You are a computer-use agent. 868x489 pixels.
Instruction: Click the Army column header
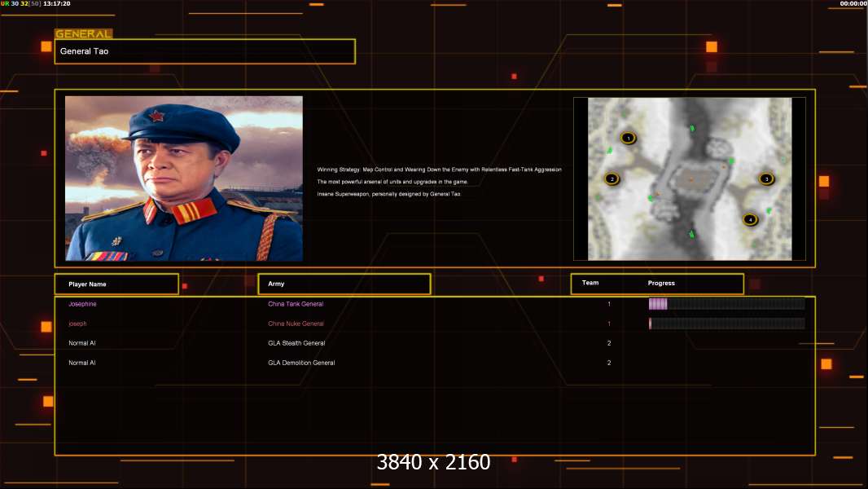click(x=344, y=284)
